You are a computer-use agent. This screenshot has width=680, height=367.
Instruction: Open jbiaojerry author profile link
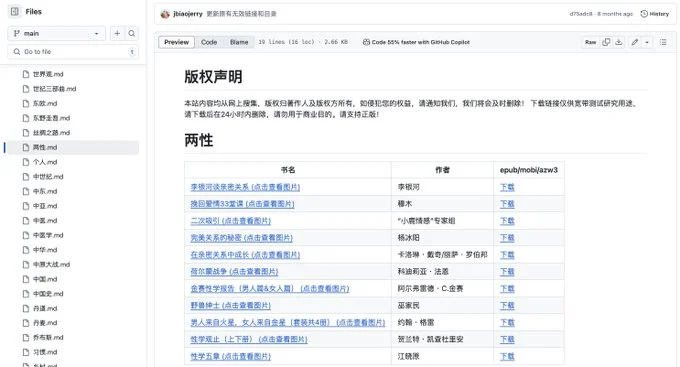click(x=188, y=14)
